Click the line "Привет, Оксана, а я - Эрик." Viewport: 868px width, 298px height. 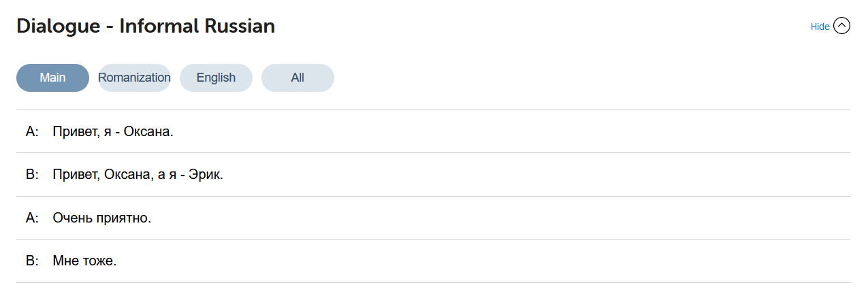pos(138,175)
